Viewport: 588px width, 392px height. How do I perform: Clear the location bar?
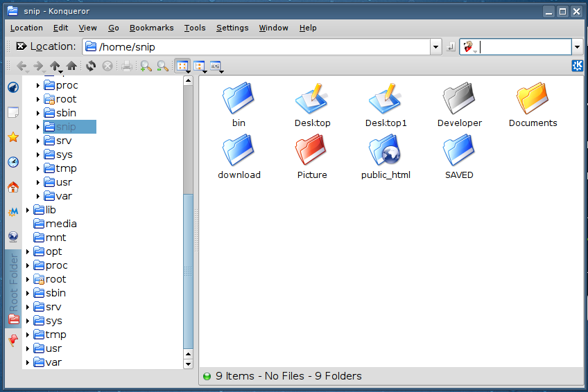(21, 46)
